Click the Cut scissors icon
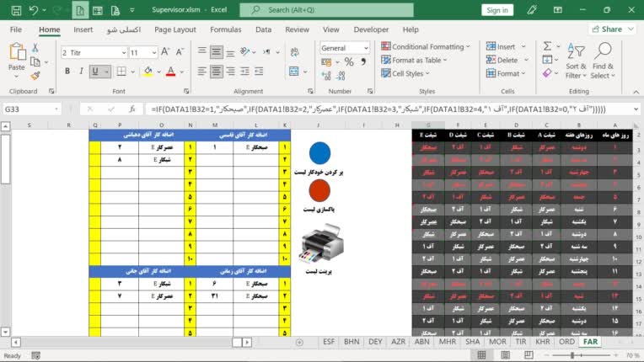 click(x=35, y=48)
